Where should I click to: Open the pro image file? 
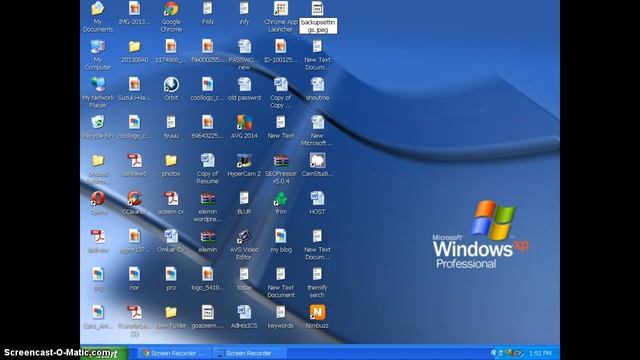coord(171,274)
